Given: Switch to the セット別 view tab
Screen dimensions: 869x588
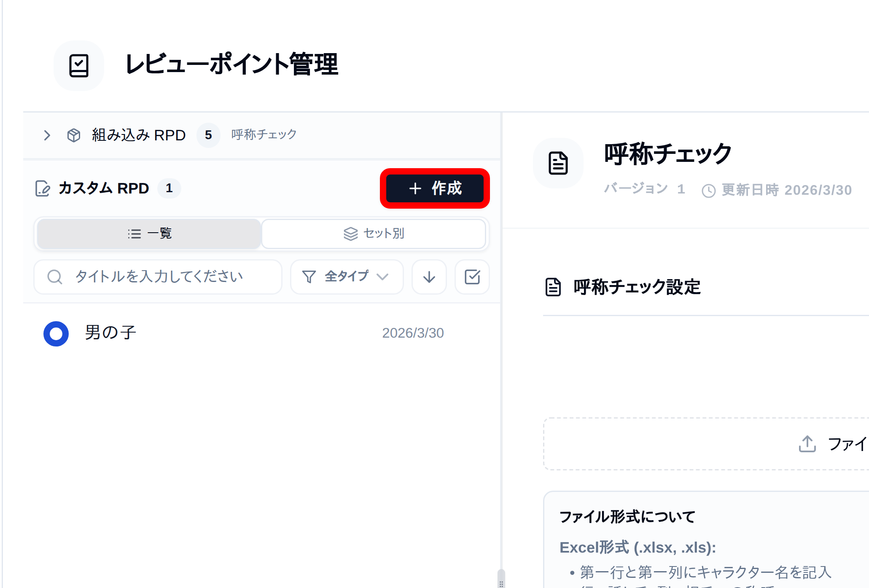Looking at the screenshot, I should coord(374,234).
